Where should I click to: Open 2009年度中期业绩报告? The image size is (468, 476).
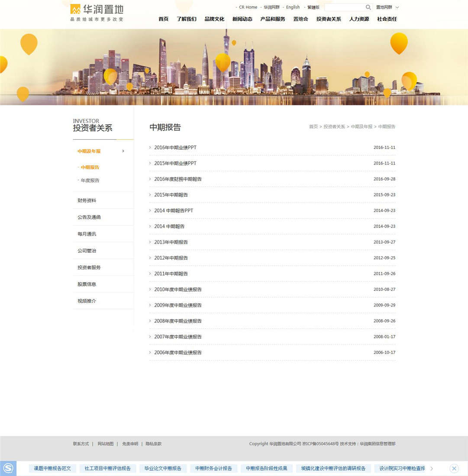pyautogui.click(x=178, y=305)
